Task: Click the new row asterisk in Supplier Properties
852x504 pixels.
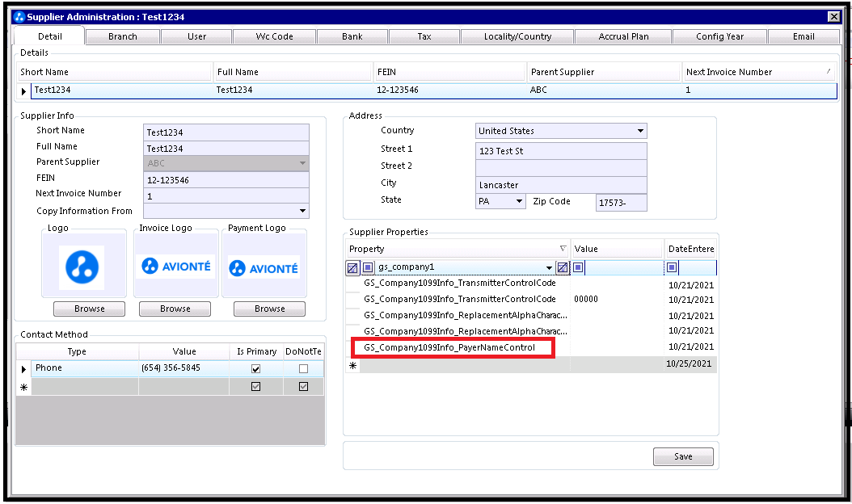Action: tap(353, 365)
